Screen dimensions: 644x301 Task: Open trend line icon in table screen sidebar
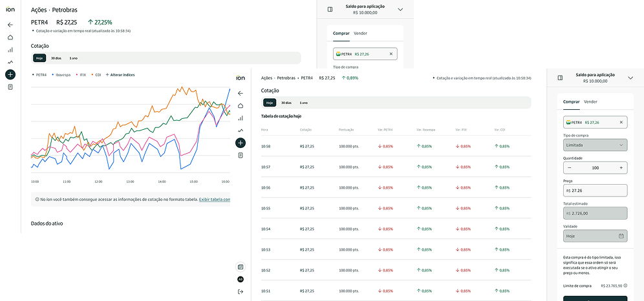[x=241, y=130]
